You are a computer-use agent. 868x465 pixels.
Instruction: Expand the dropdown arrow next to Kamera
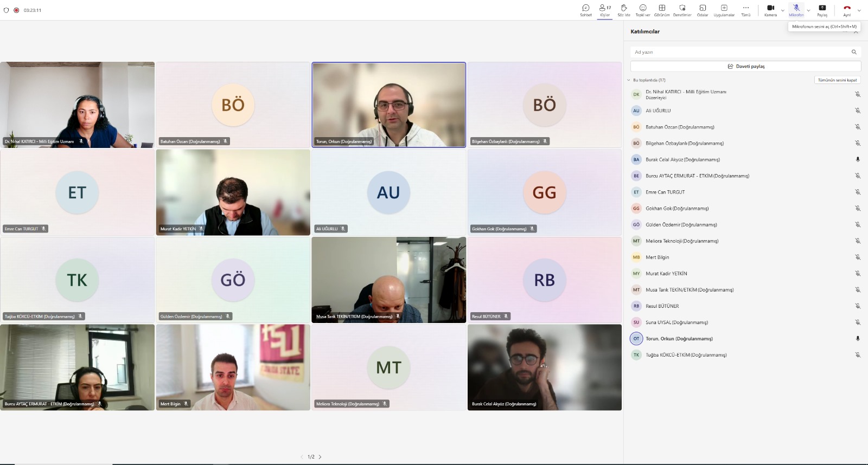tap(783, 10)
